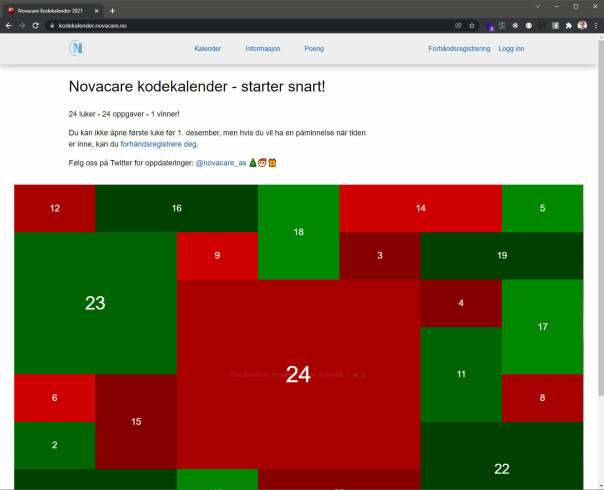604x490 pixels.
Task: Open calendar door 3
Action: [x=380, y=255]
